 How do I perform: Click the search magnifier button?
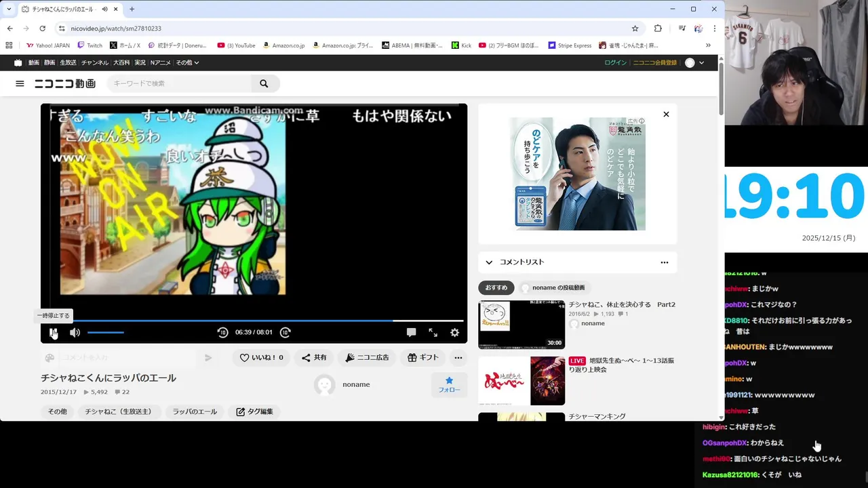[x=264, y=83]
